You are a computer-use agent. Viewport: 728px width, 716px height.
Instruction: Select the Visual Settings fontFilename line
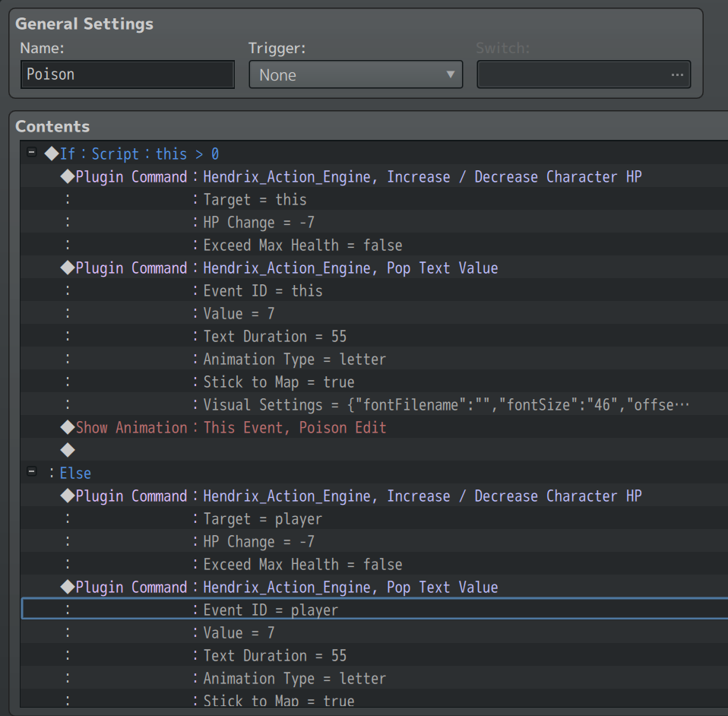374,404
